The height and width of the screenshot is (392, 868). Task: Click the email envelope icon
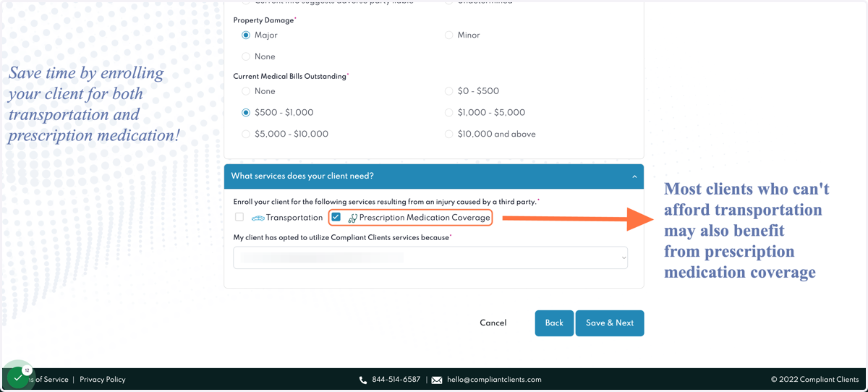pyautogui.click(x=437, y=380)
